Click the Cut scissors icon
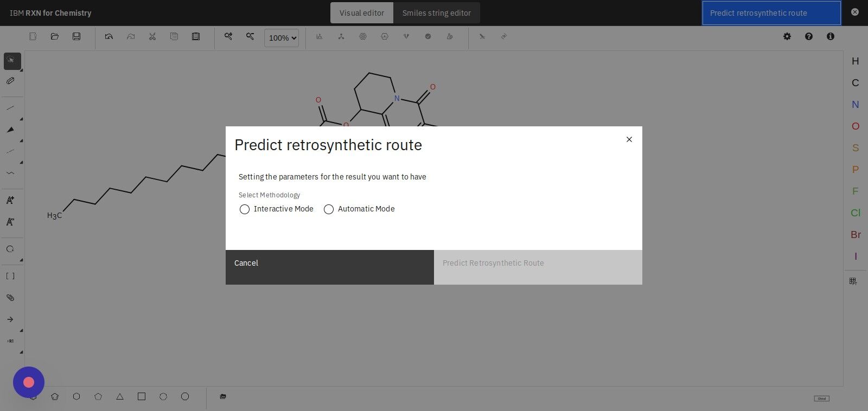 pyautogui.click(x=152, y=36)
